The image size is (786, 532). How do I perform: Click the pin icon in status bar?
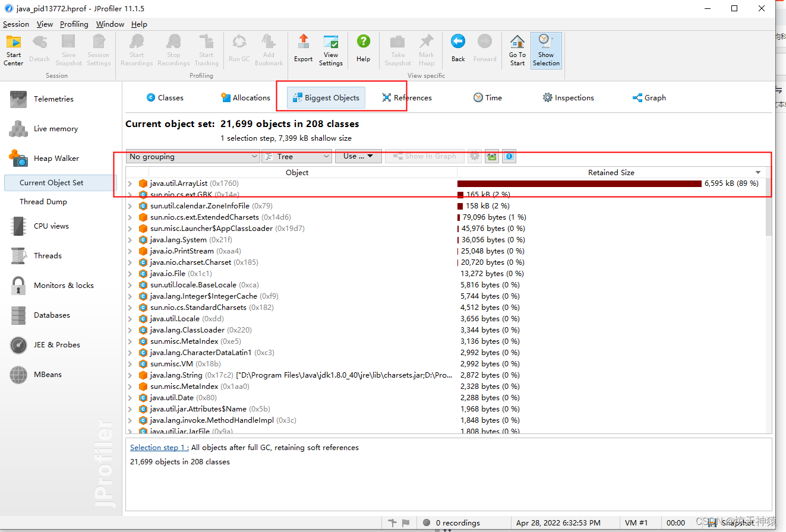coord(392,523)
